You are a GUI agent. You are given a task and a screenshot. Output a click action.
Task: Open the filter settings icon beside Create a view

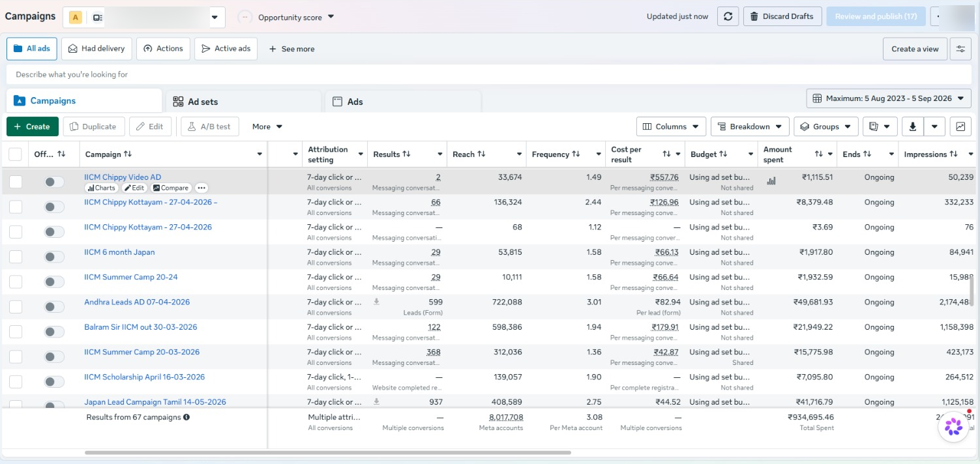coord(960,49)
